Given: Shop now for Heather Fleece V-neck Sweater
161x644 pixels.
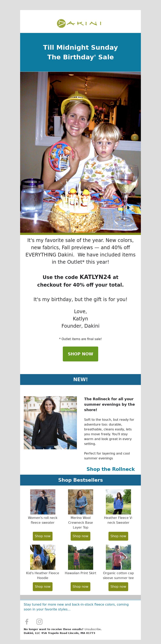Looking at the screenshot, I should (118, 536).
